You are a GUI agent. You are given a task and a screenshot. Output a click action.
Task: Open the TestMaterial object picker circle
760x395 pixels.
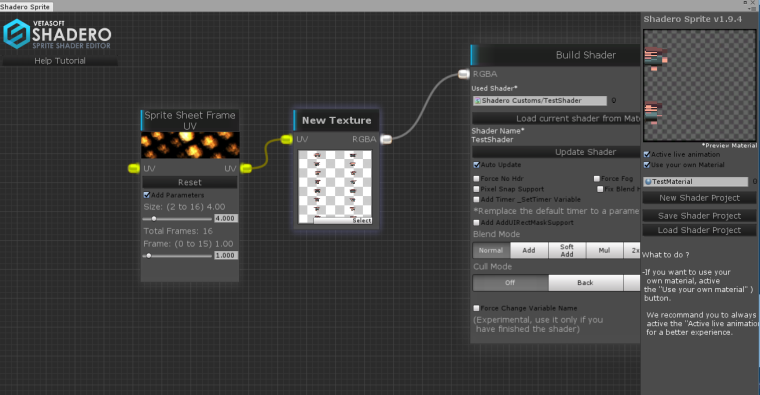click(x=755, y=181)
